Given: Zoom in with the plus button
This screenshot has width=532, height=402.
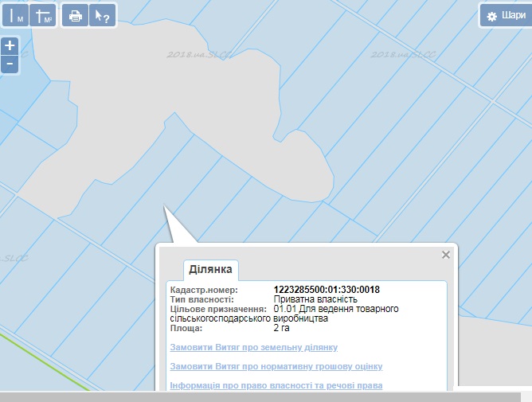Looking at the screenshot, I should point(10,46).
